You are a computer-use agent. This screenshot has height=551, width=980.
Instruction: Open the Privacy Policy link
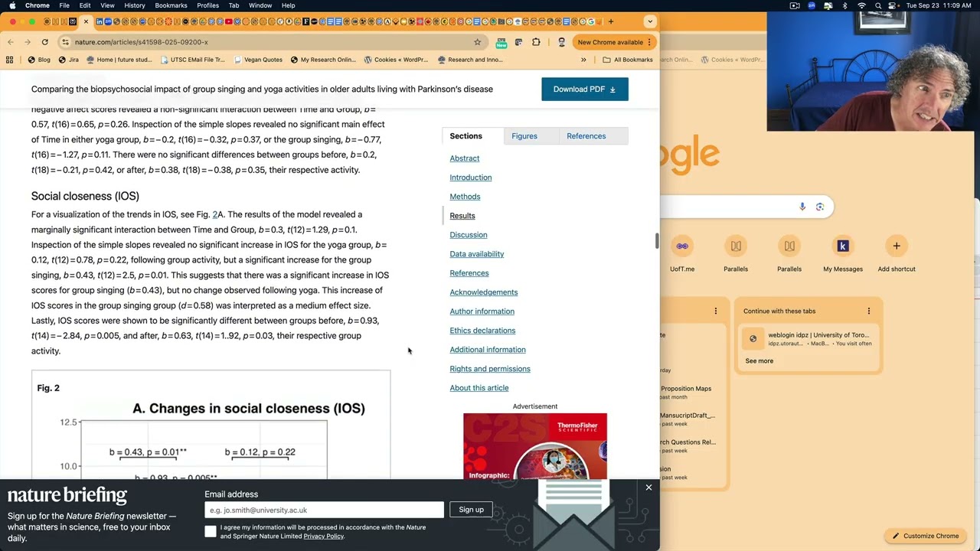(324, 536)
